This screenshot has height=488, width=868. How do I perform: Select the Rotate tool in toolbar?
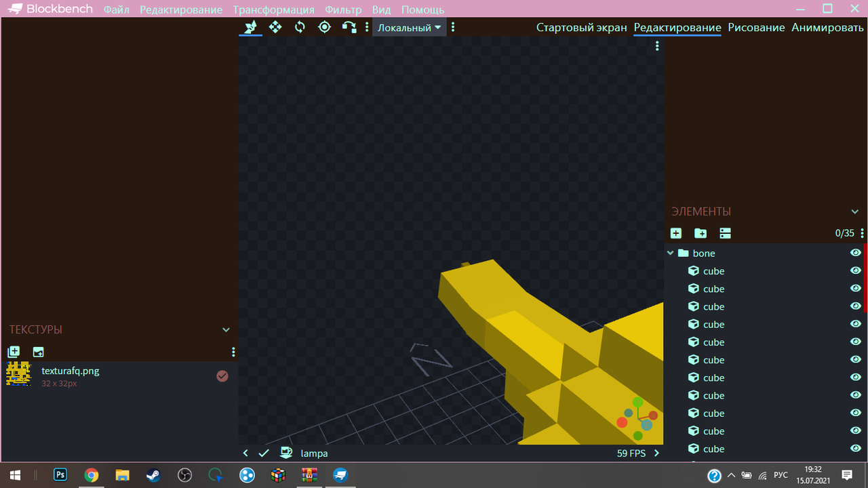point(300,27)
